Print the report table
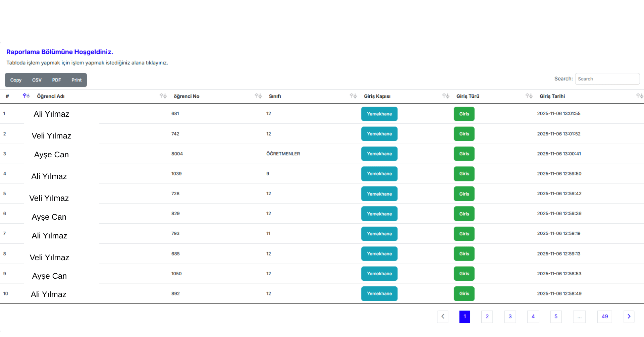This screenshot has width=644, height=337. pyautogui.click(x=76, y=80)
